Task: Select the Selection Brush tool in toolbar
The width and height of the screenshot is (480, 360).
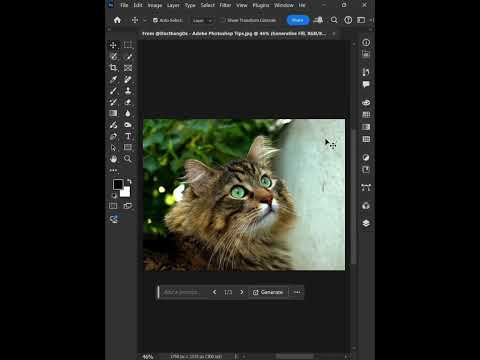Action: pos(113,56)
